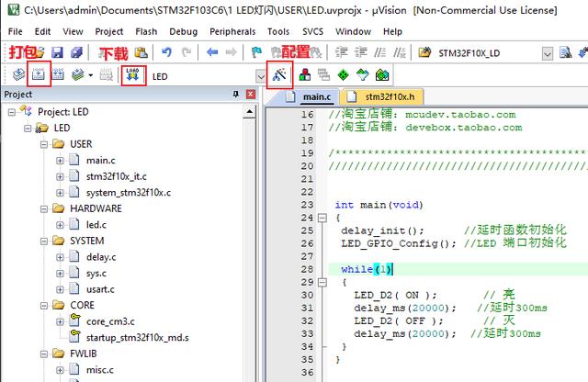This screenshot has width=588, height=382.
Task: Open the Window menu
Action: [353, 31]
